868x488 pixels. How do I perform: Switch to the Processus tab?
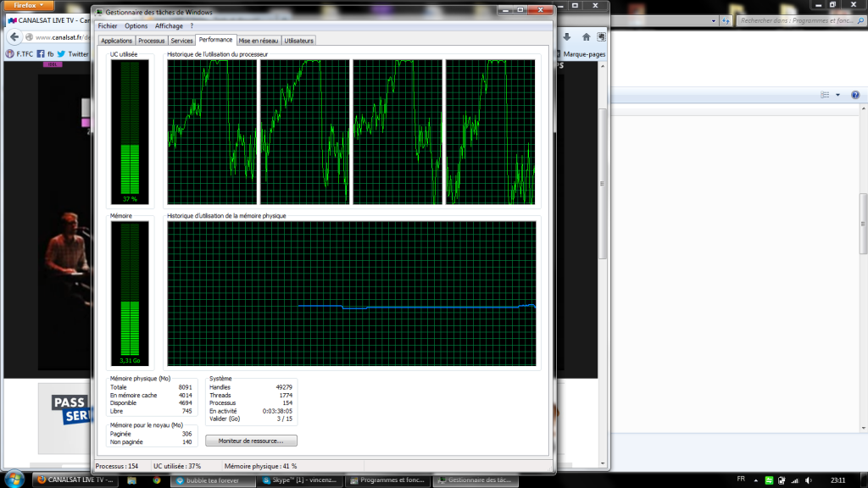tap(151, 40)
